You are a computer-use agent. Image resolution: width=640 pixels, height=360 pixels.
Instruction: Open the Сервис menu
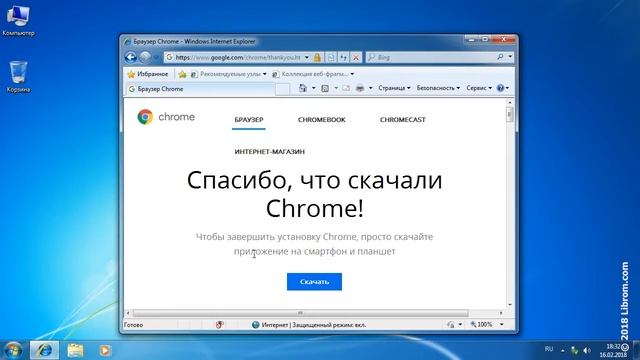pos(479,88)
